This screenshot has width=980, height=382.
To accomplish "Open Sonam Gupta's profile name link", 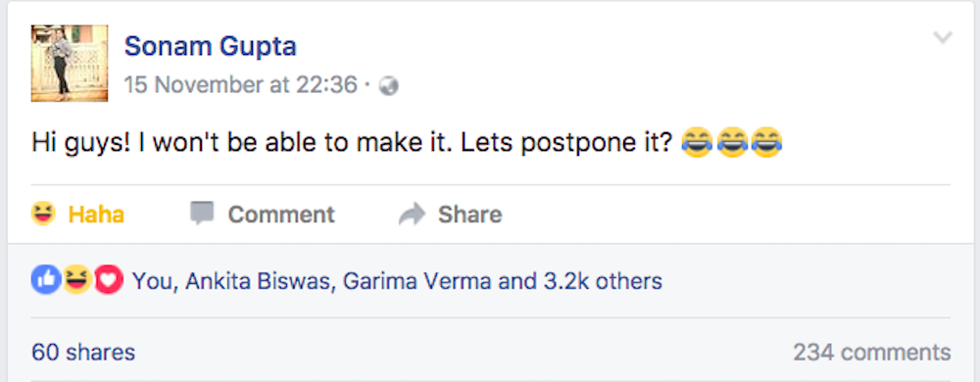I will point(210,46).
